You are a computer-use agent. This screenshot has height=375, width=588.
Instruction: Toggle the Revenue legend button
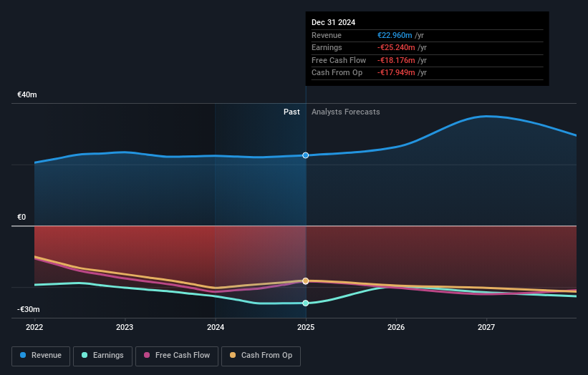[41, 356]
